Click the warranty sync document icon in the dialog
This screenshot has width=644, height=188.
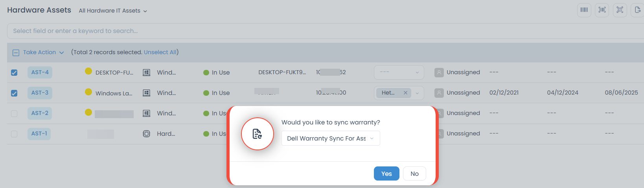click(257, 134)
